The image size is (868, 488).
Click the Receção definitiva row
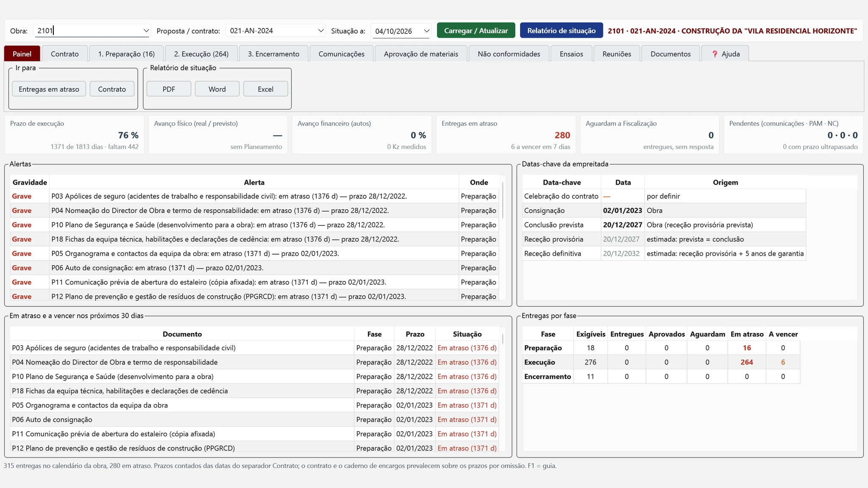pos(664,253)
